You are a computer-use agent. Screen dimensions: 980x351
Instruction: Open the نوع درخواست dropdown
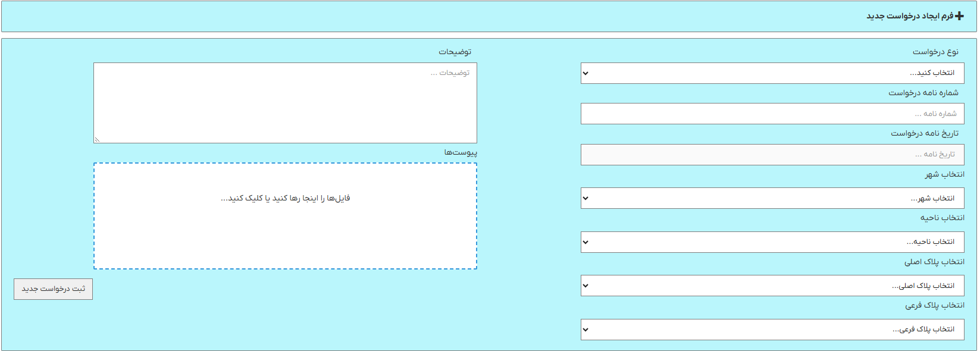pyautogui.click(x=772, y=73)
